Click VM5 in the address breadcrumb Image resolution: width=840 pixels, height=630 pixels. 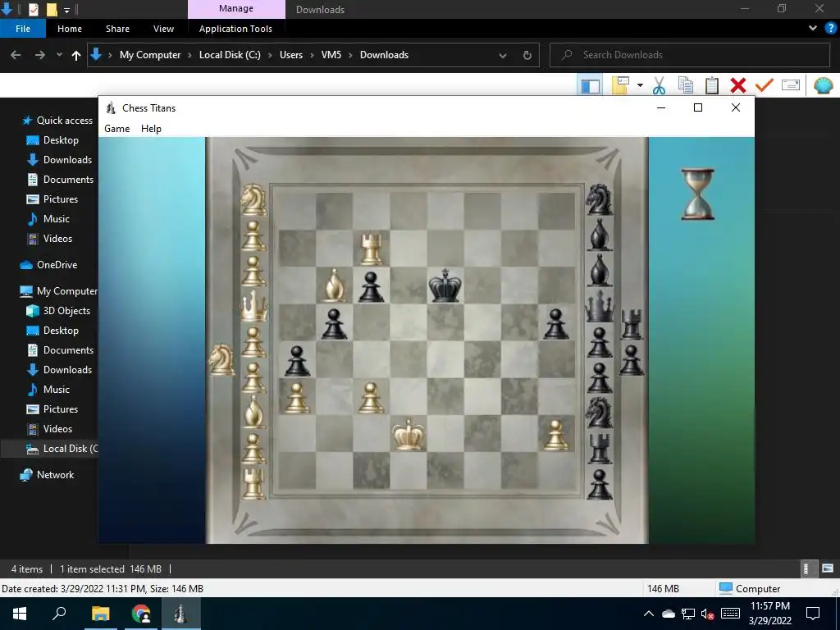pos(331,55)
